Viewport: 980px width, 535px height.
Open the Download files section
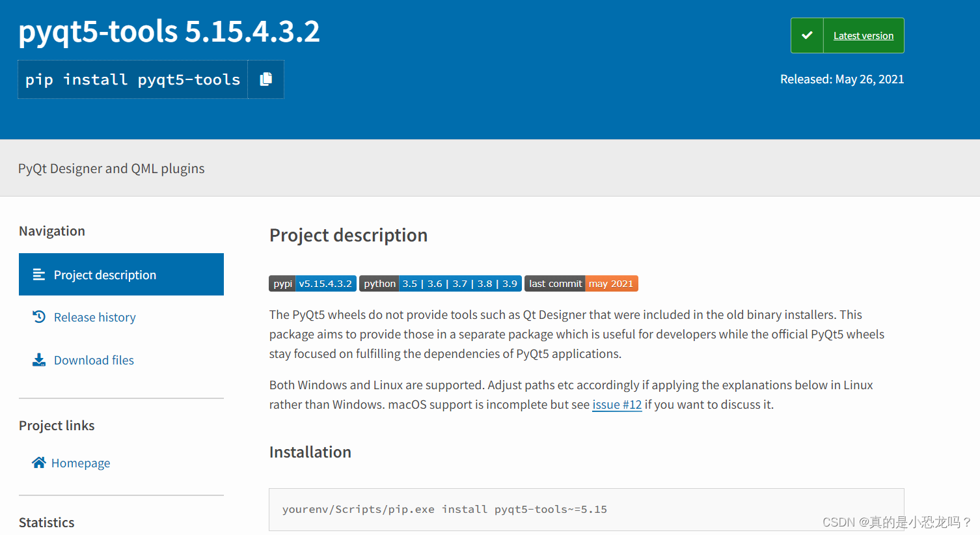point(94,360)
